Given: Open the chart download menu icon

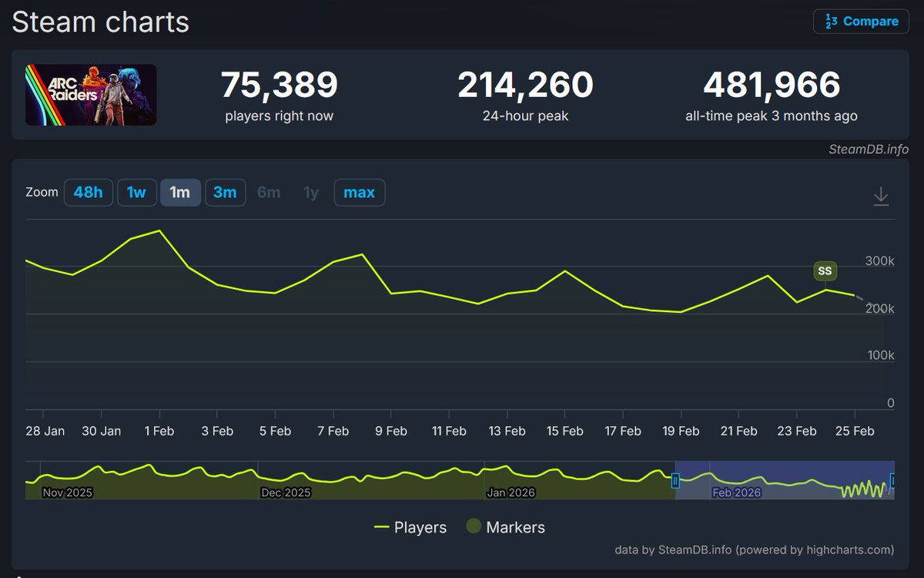Looking at the screenshot, I should pyautogui.click(x=881, y=197).
